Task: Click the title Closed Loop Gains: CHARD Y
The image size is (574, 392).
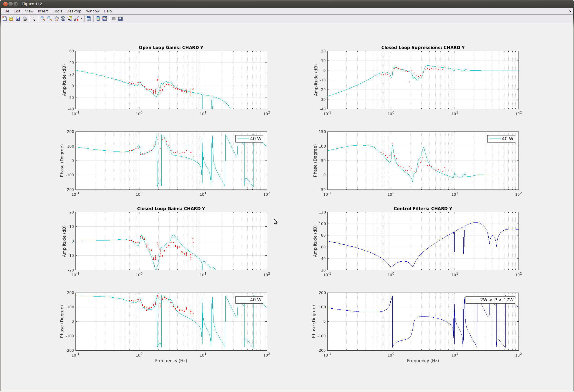Action: tap(171, 208)
